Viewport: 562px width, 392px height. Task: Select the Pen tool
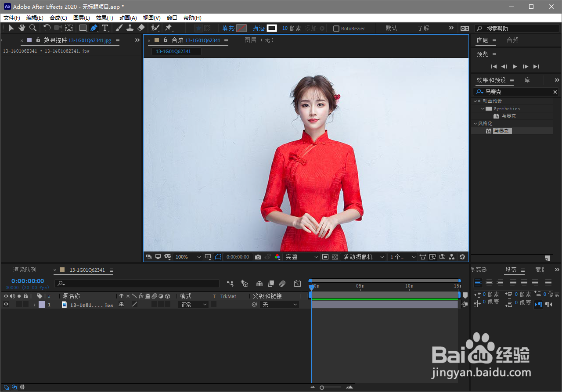(x=94, y=28)
